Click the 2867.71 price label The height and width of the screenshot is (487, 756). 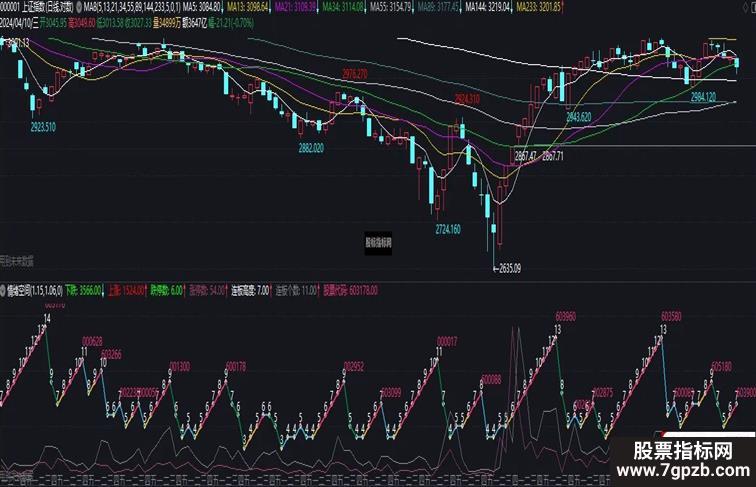tap(553, 156)
